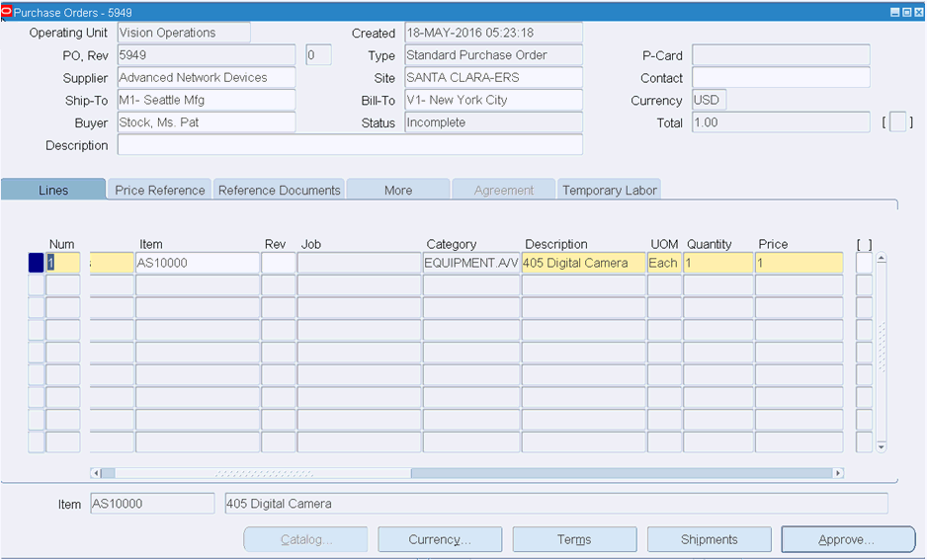Click the Total field showing 1.00
Viewport: 927px width, 560px height.
(x=781, y=122)
